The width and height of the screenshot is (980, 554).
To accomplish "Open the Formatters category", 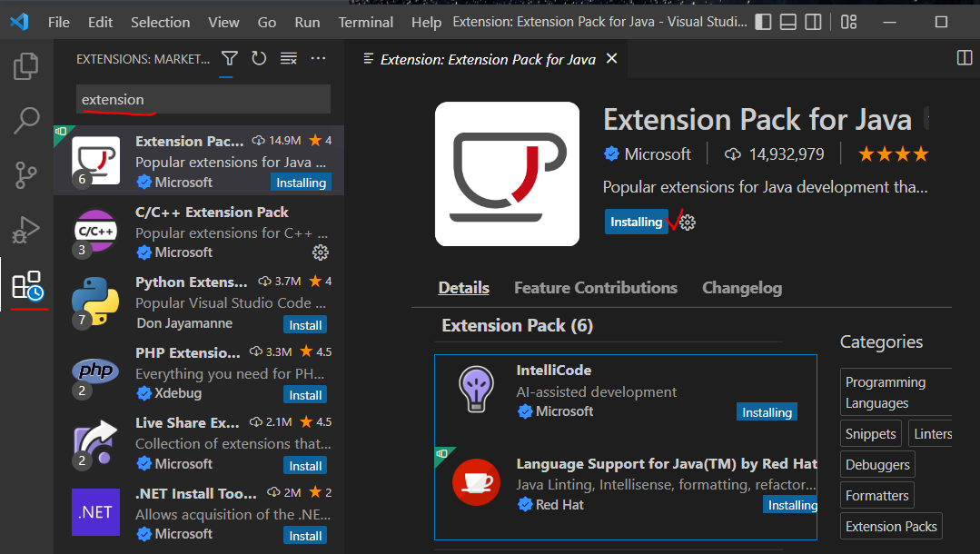I will (876, 495).
